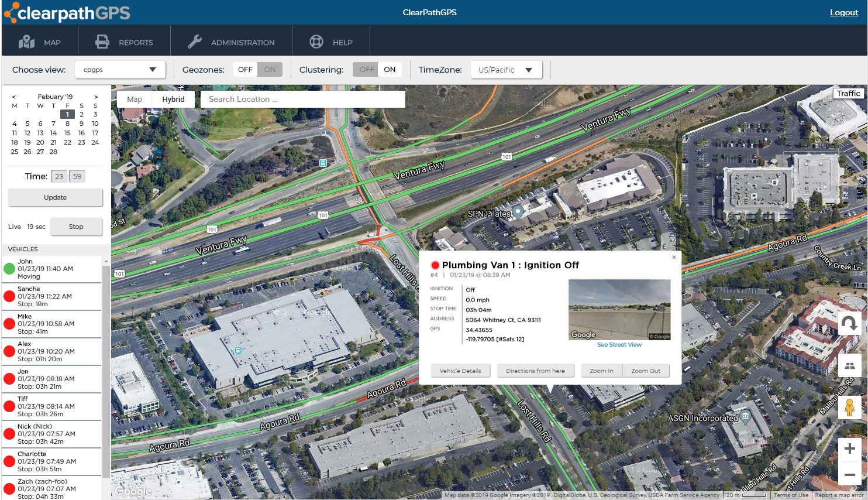Go to previous month in calendar

tap(14, 97)
